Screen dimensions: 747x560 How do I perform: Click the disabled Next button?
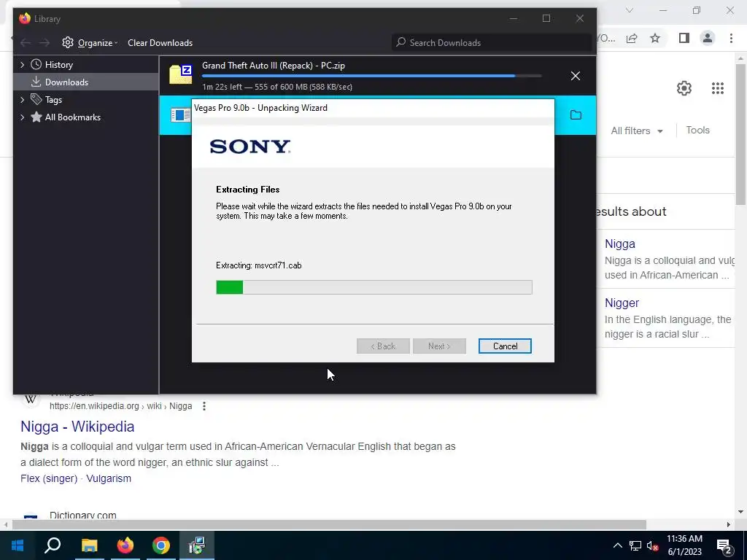coord(439,346)
